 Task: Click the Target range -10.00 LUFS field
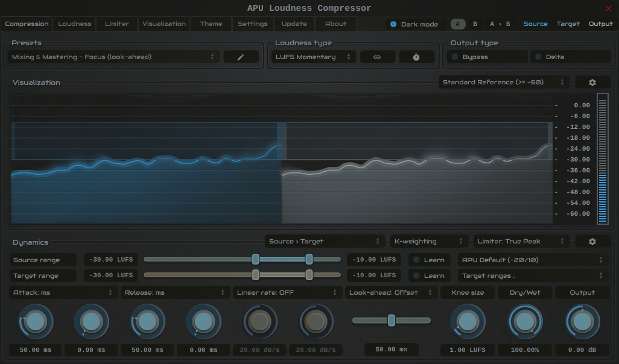coord(374,275)
